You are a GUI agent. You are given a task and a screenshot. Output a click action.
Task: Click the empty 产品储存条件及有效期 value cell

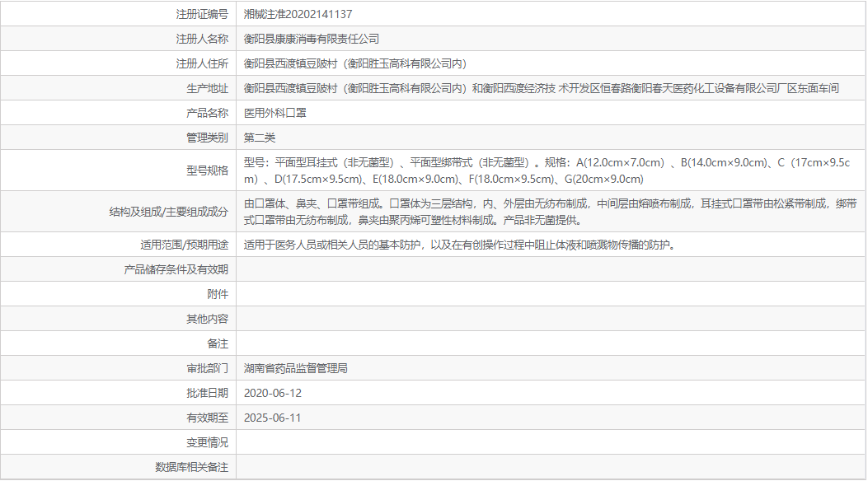pyautogui.click(x=495, y=269)
